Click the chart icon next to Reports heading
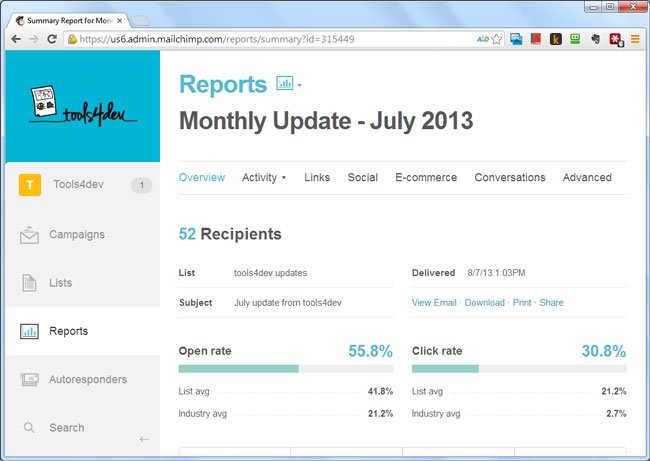This screenshot has width=650, height=461. pyautogui.click(x=284, y=83)
